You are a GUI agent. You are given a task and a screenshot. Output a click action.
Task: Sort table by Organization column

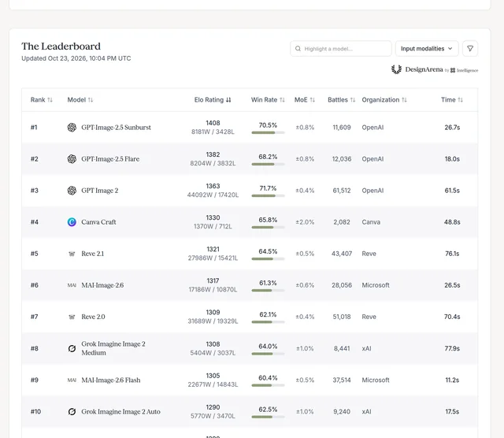(384, 100)
